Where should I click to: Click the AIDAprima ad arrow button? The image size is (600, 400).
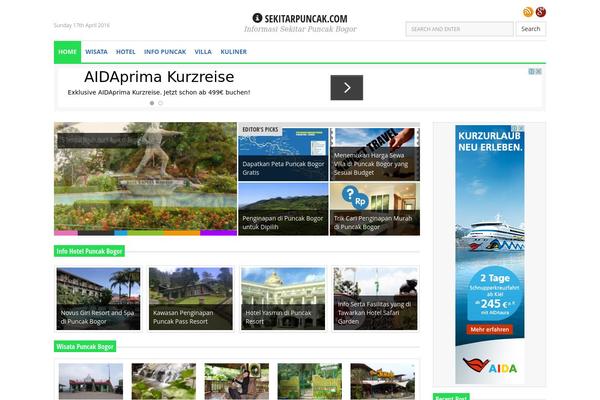tap(347, 88)
